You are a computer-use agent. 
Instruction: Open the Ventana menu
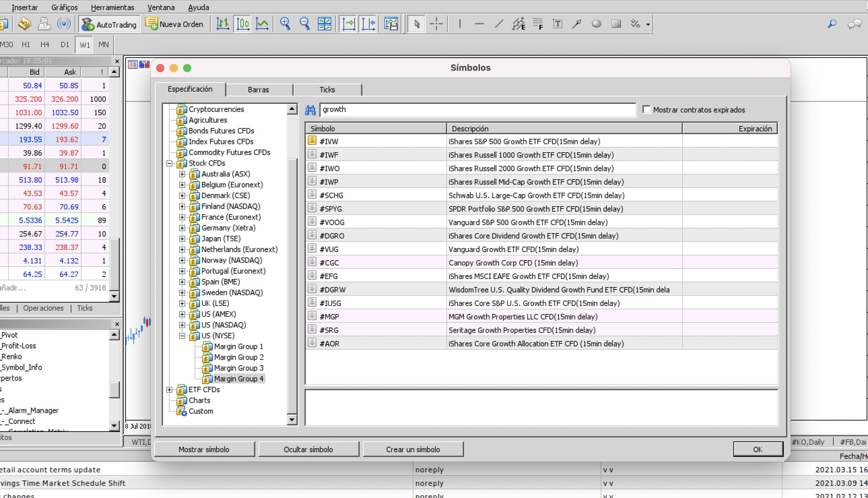coord(161,7)
